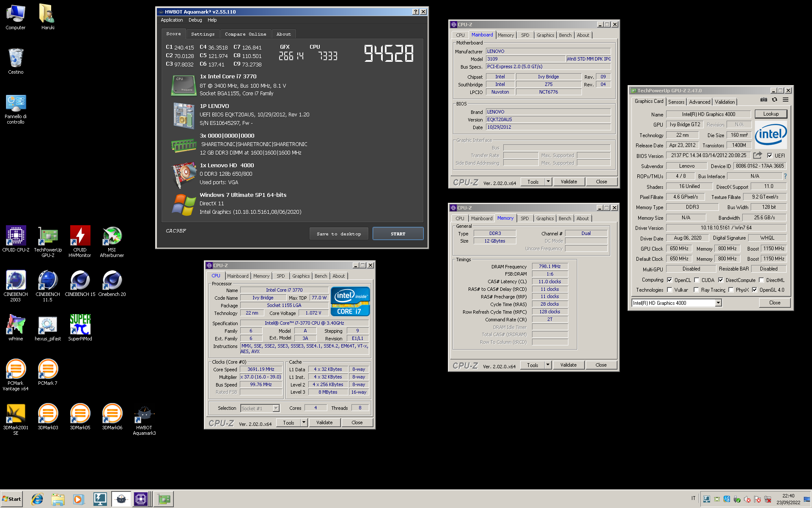Open Socket #1 selection dropdown
This screenshot has width=812, height=508.
276,408
